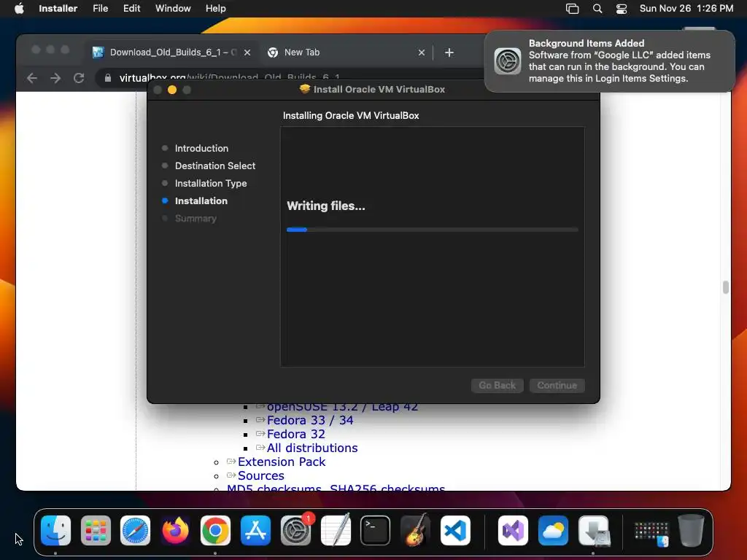Launch Safari from the Dock
This screenshot has width=747, height=560.
click(x=135, y=531)
